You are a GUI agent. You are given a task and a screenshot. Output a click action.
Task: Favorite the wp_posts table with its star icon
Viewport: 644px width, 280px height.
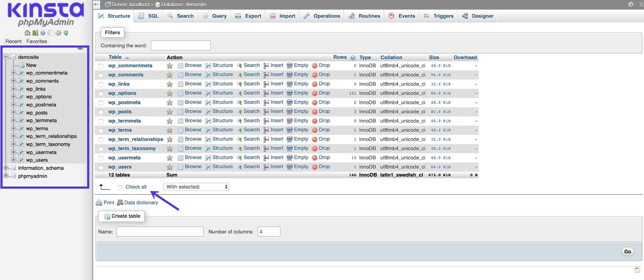(x=170, y=111)
